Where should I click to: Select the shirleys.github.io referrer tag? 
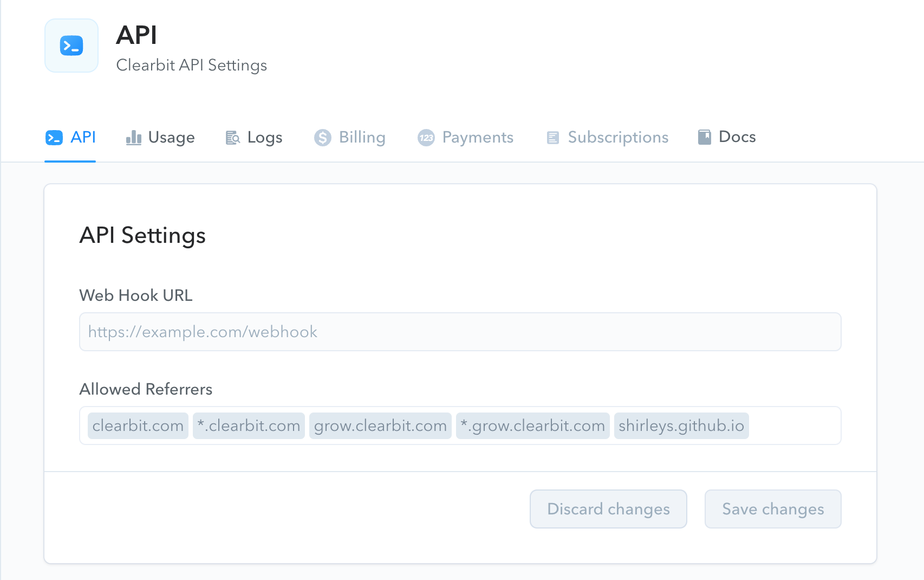point(681,426)
